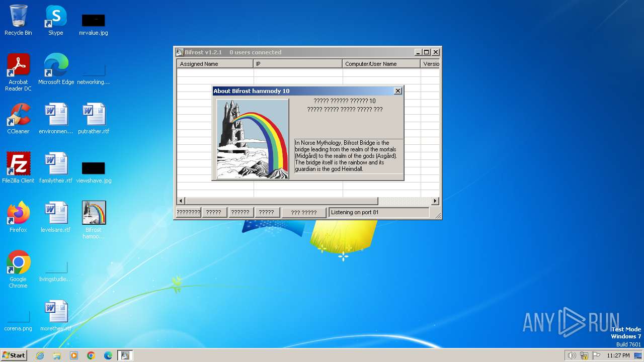
Task: Sort by Computer/User Name column header
Action: tap(381, 64)
